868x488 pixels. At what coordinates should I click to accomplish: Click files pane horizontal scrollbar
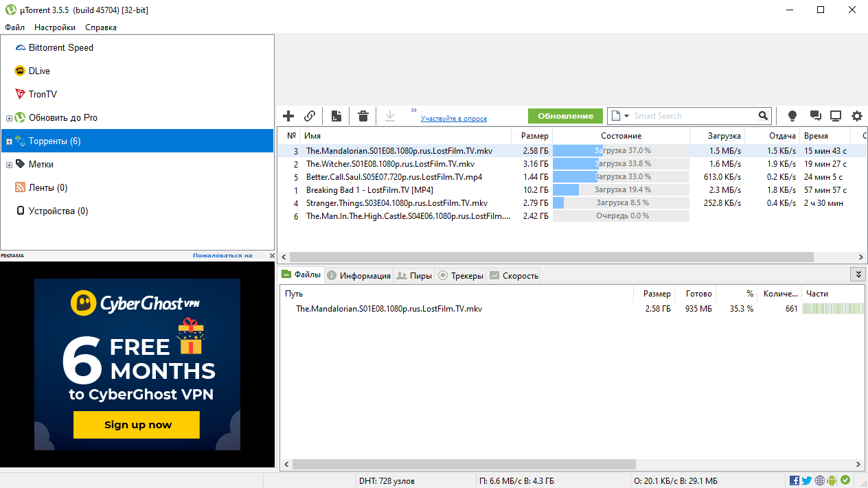click(464, 465)
